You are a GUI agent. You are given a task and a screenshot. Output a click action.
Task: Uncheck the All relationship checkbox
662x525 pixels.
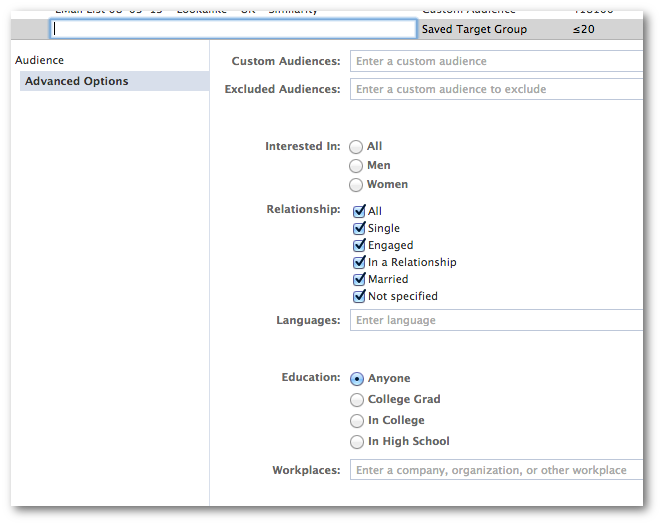point(359,211)
